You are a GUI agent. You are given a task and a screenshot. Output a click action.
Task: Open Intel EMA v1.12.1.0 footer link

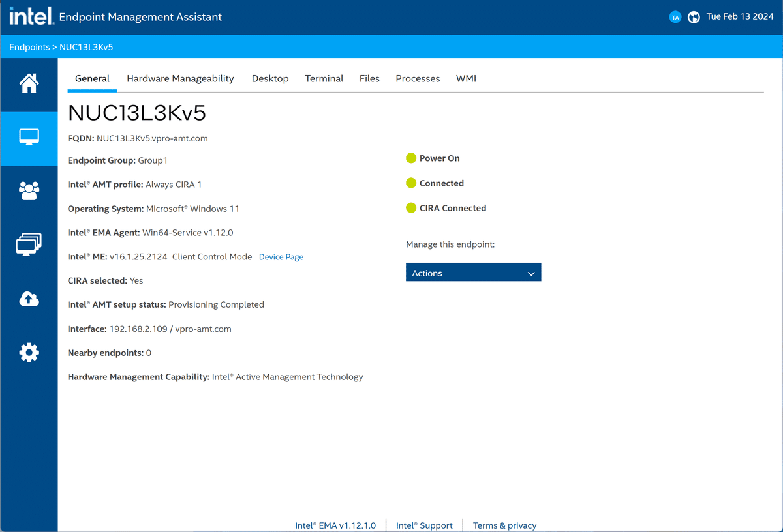(x=335, y=525)
